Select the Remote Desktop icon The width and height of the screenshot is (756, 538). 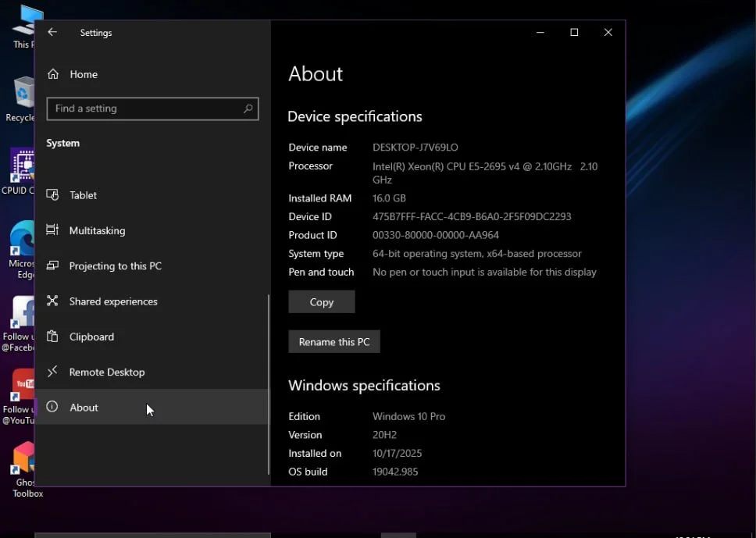click(52, 372)
